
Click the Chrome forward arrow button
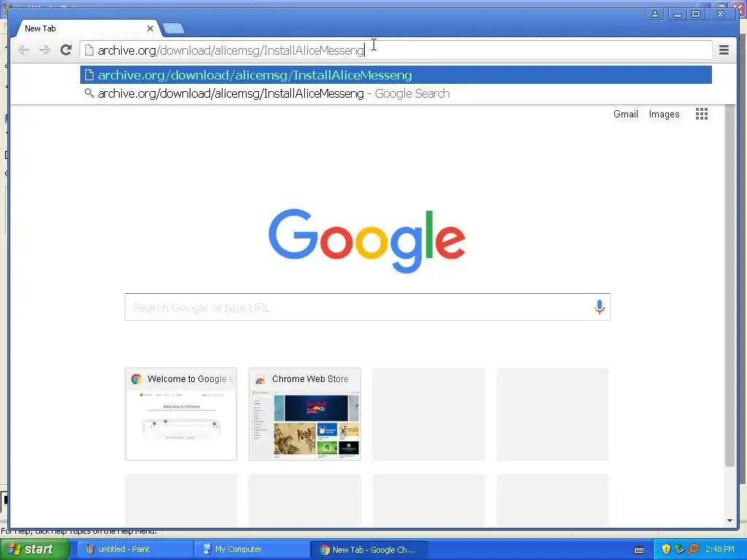(44, 50)
